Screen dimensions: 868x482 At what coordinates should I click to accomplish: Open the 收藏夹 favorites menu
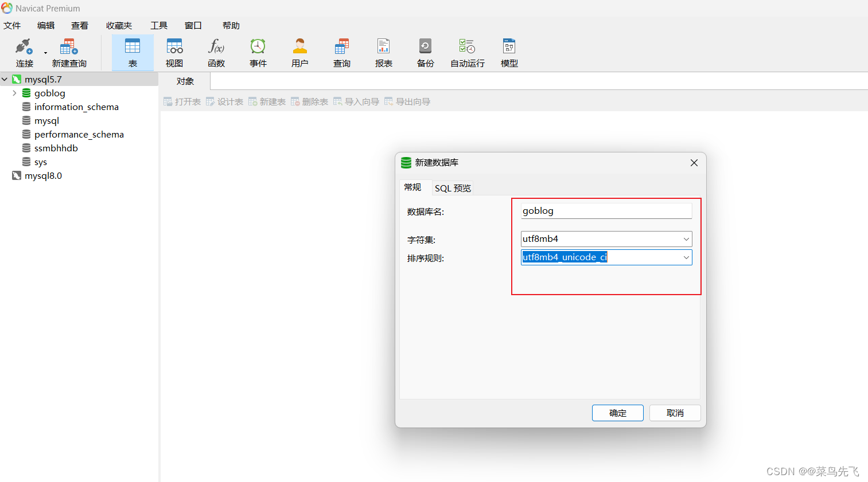pos(119,25)
